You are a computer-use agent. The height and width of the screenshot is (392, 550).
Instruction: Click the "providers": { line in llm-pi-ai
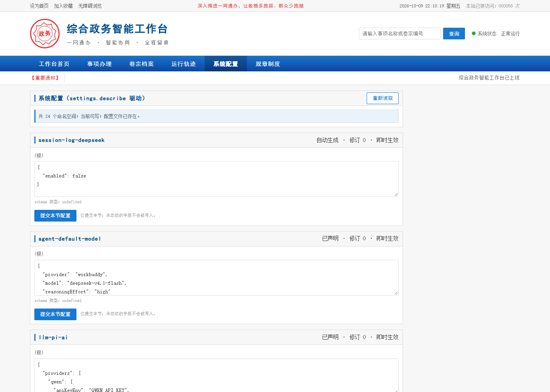pyautogui.click(x=62, y=373)
